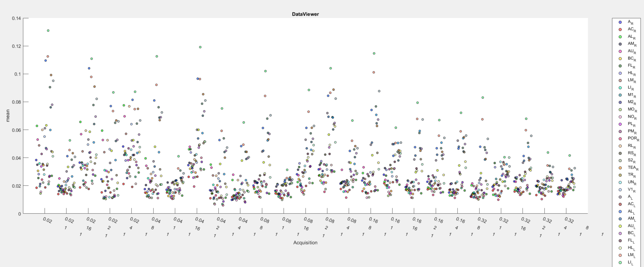Screen dimensions: 644x267
Task: Click the highest green data point above 0.13
Action: 48,30
